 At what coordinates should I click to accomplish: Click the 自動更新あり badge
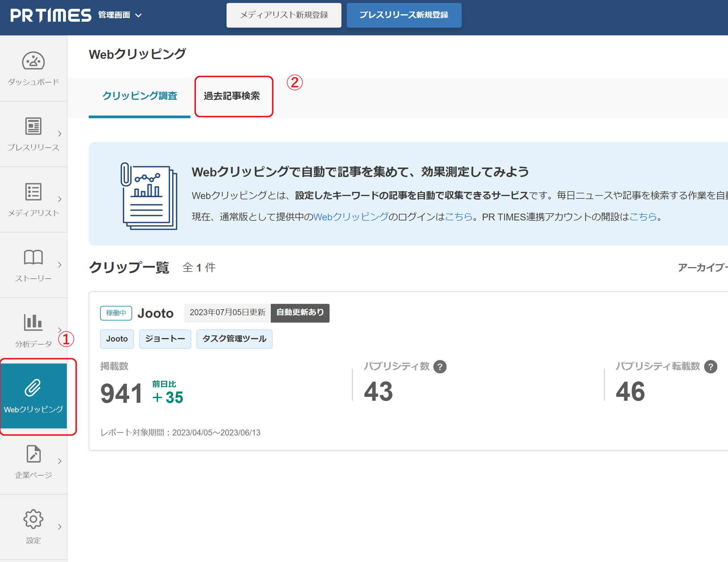click(300, 312)
